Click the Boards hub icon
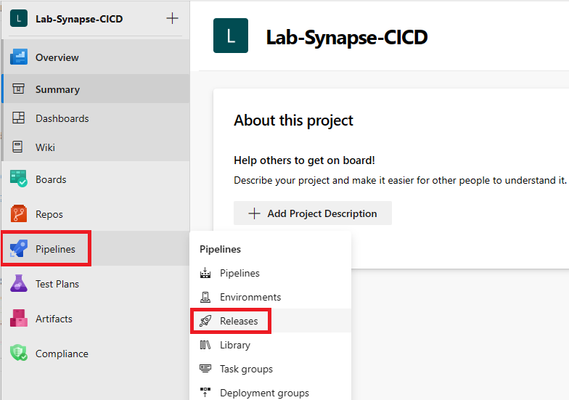Image resolution: width=569 pixels, height=400 pixels. point(19,179)
